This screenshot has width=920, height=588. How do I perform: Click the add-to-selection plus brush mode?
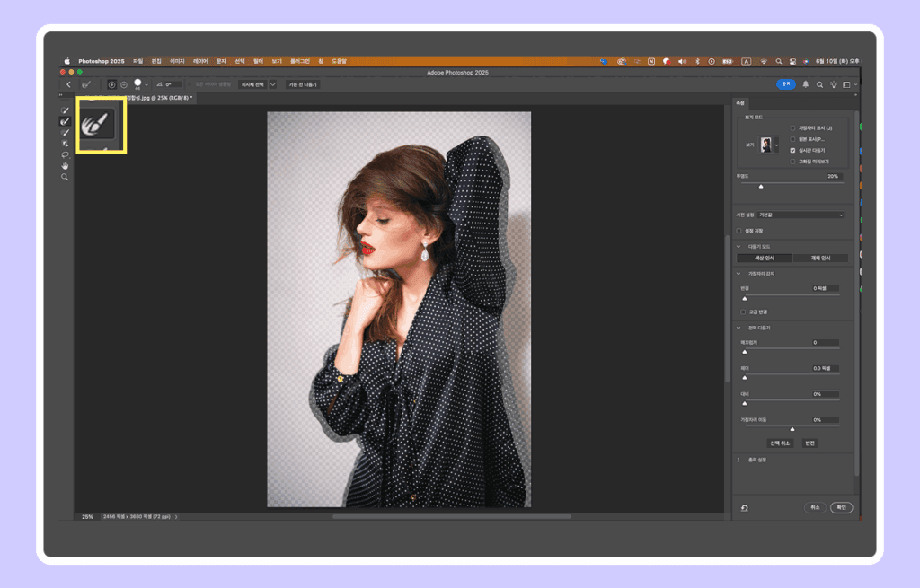tap(111, 84)
